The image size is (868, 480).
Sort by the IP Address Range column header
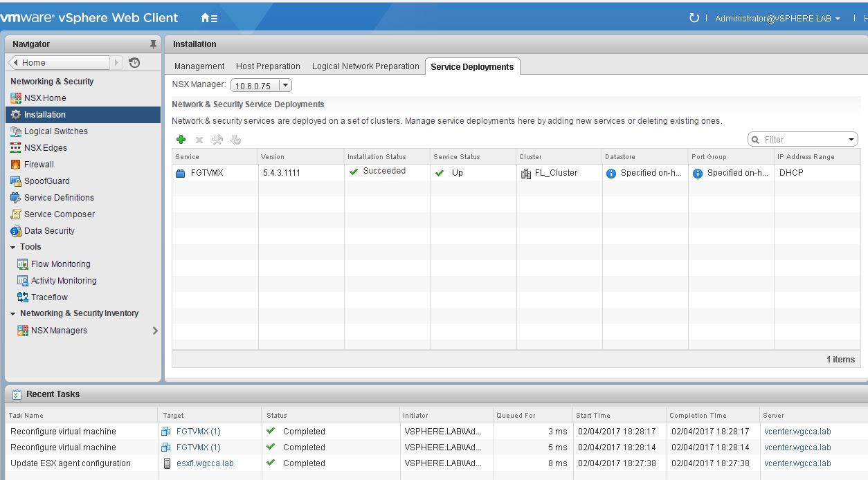(x=817, y=157)
